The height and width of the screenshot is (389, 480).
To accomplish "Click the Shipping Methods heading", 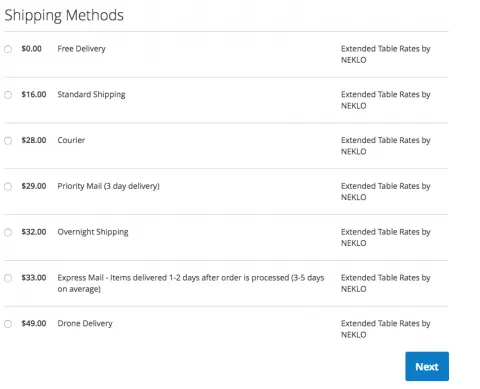I will pyautogui.click(x=64, y=16).
